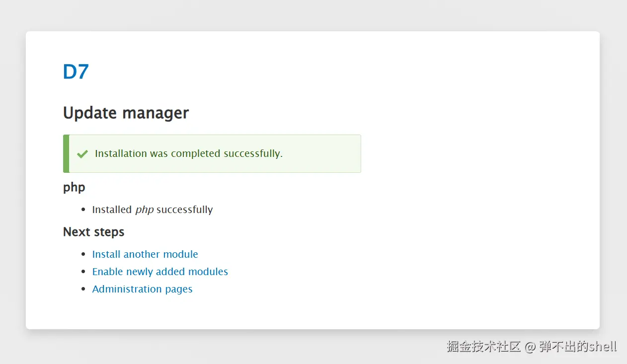627x364 pixels.
Task: Open the Install another module link
Action: tap(145, 254)
